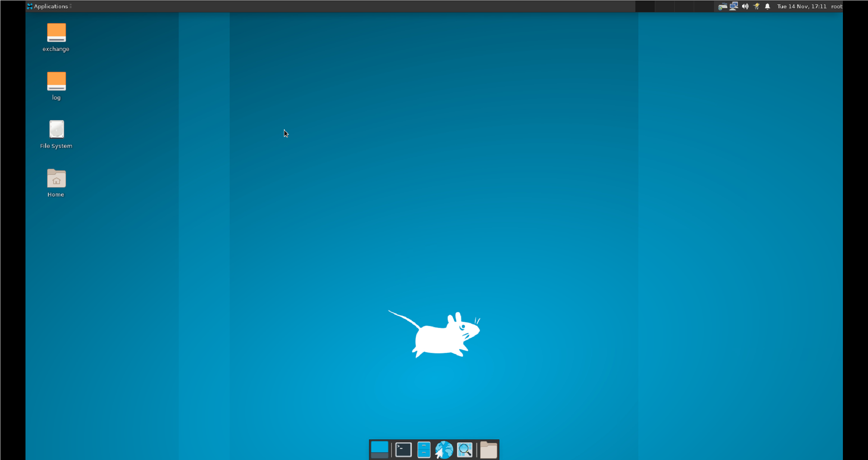Open Application Finder from the dock
This screenshot has width=868, height=460.
tap(465, 450)
